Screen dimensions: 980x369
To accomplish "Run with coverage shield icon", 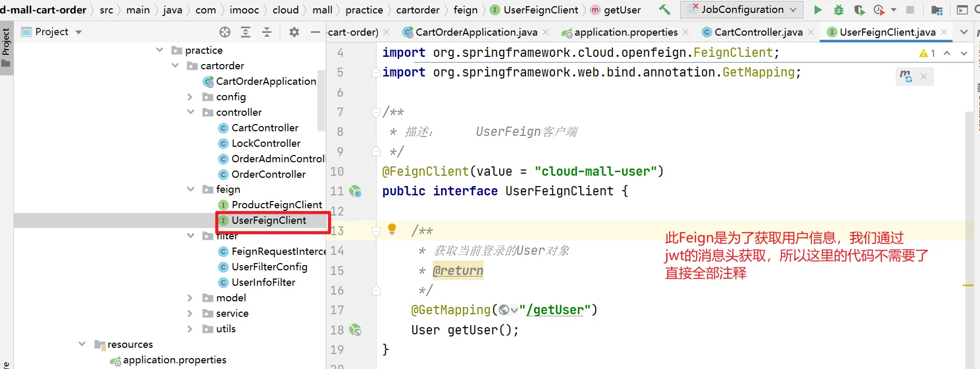I will (859, 10).
